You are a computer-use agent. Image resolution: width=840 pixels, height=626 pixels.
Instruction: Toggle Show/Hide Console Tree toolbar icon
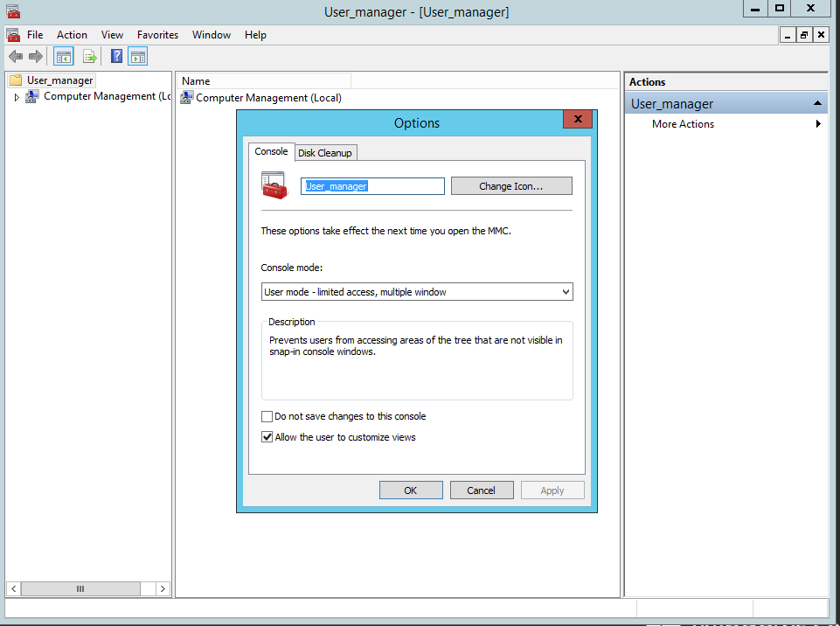pyautogui.click(x=63, y=56)
